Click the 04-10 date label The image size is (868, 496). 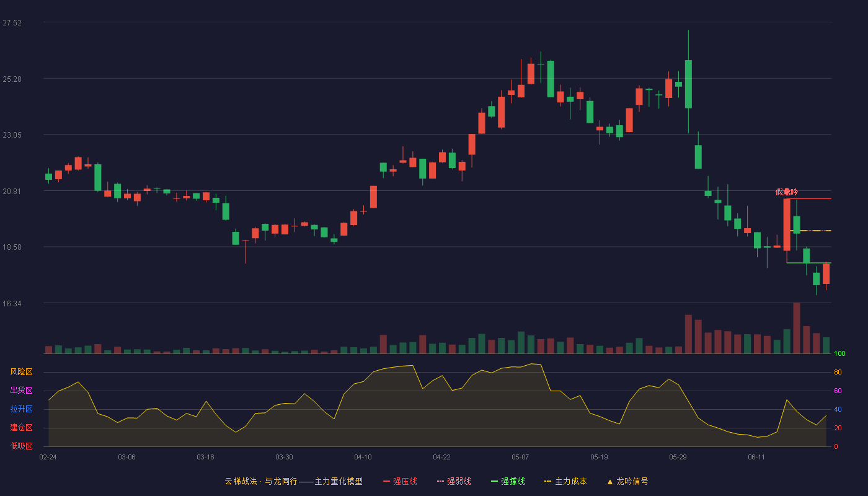363,457
